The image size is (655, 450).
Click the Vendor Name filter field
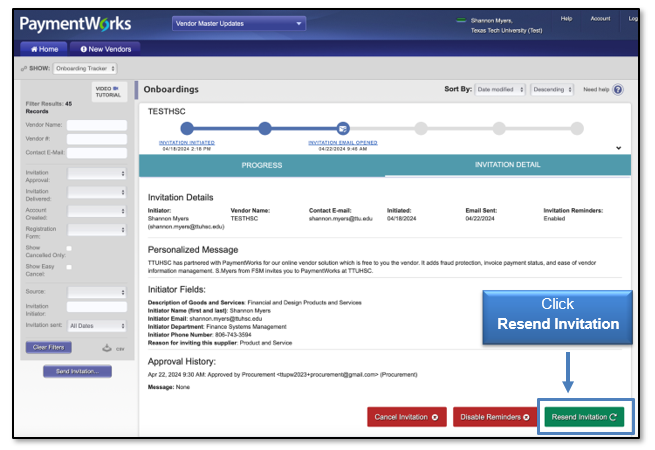(x=96, y=125)
